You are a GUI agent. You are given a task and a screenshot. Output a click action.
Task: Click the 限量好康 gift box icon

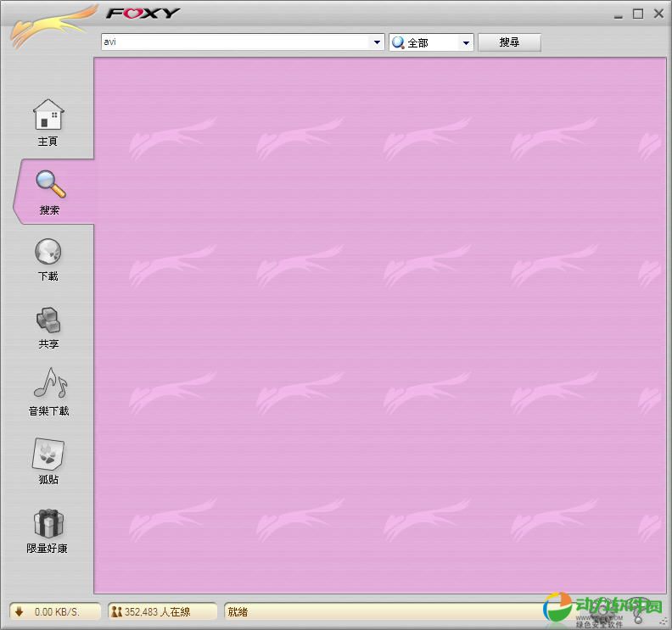point(48,524)
